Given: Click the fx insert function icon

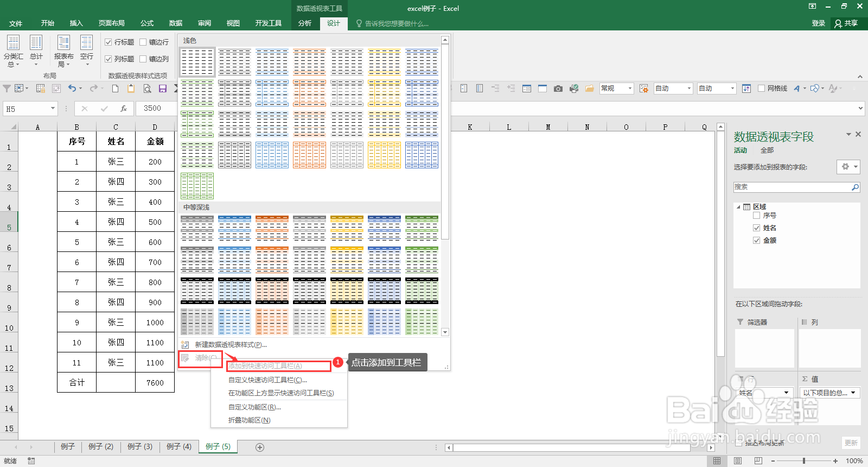Looking at the screenshot, I should pyautogui.click(x=124, y=109).
